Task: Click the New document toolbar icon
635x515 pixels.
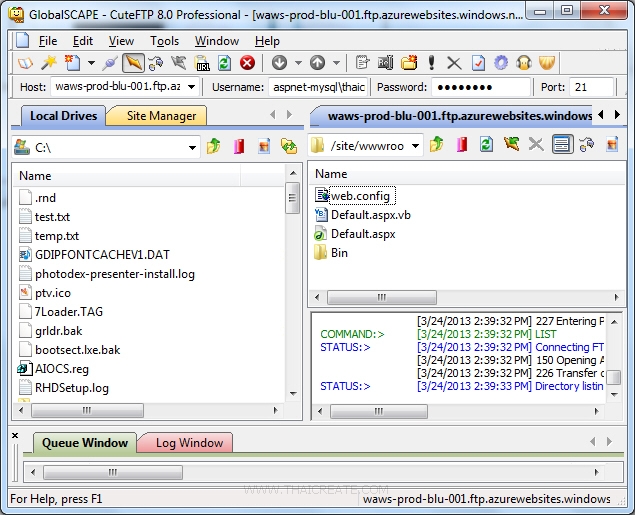Action: (x=73, y=63)
